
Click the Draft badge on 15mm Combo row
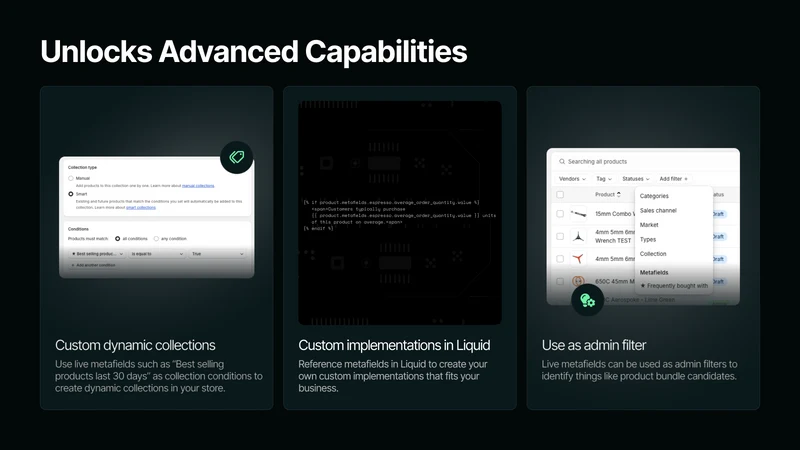pyautogui.click(x=718, y=214)
